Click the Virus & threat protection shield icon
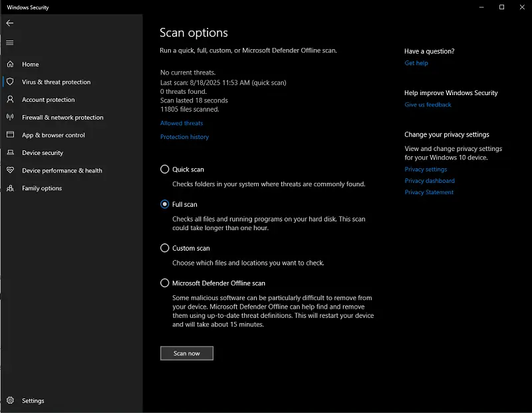Viewport: 532px width, 413px height. 10,82
